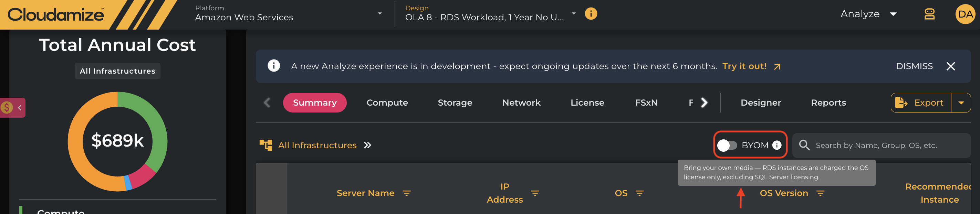Click the banner info icon
The image size is (980, 214).
click(273, 66)
